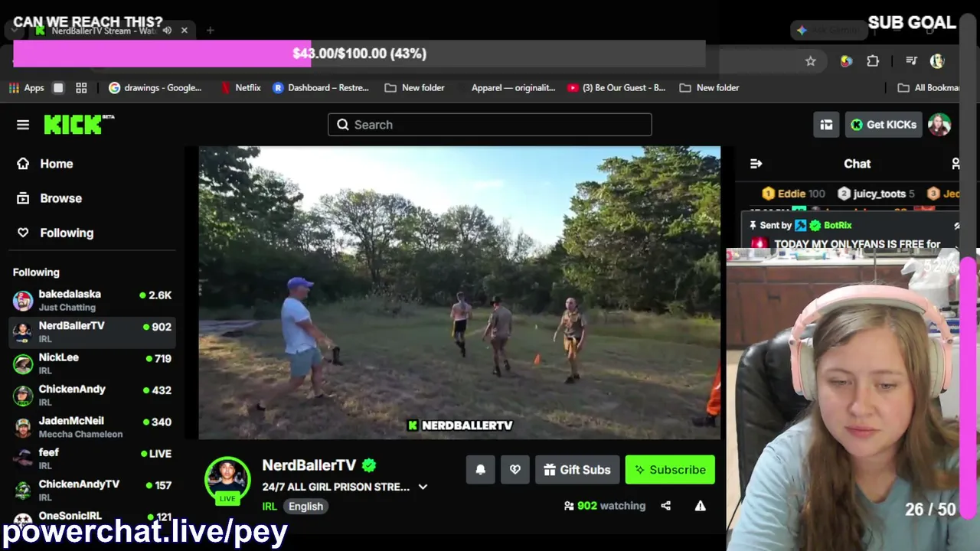Click the green Subscribe button
This screenshot has height=551, width=980.
[670, 470]
